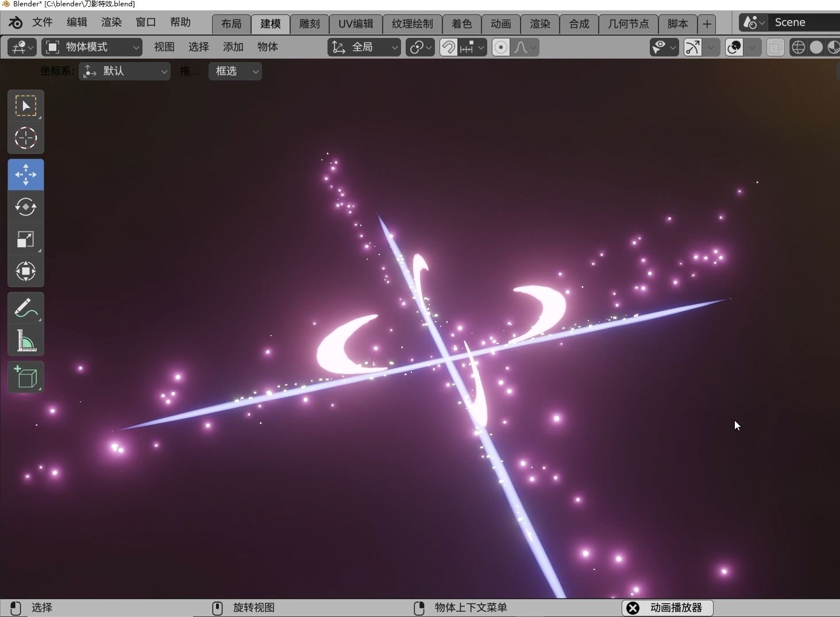Expand the gizmo options dropdown arrow
Screen dimensions: 840x617
tap(711, 47)
